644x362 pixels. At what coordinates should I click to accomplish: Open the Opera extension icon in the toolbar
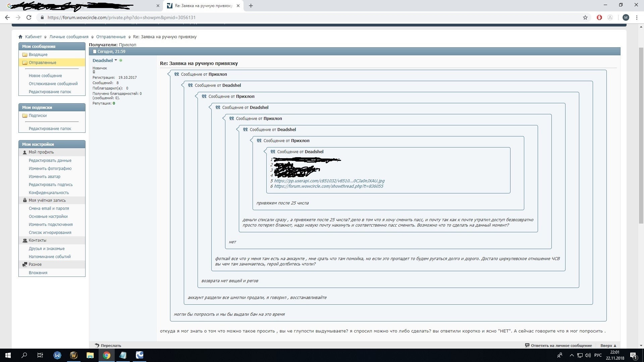pyautogui.click(x=599, y=17)
